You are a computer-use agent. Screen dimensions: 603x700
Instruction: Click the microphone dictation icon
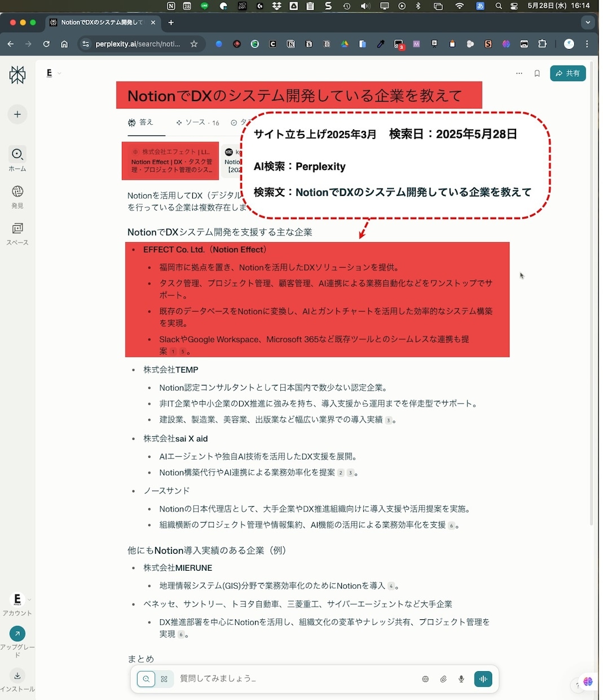click(x=461, y=679)
